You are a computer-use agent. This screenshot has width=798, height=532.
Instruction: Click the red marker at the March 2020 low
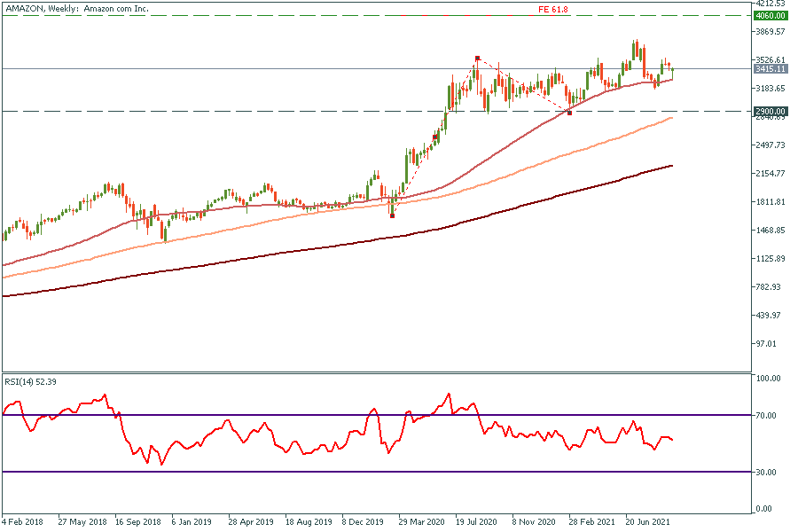(x=392, y=215)
